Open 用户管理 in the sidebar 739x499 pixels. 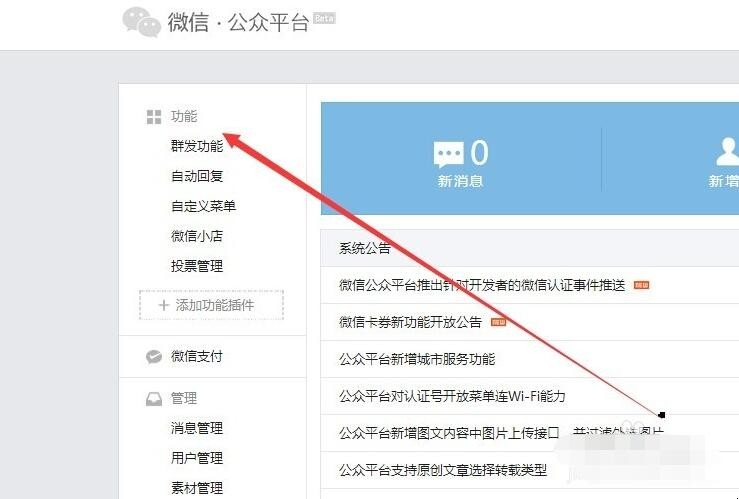(x=197, y=458)
